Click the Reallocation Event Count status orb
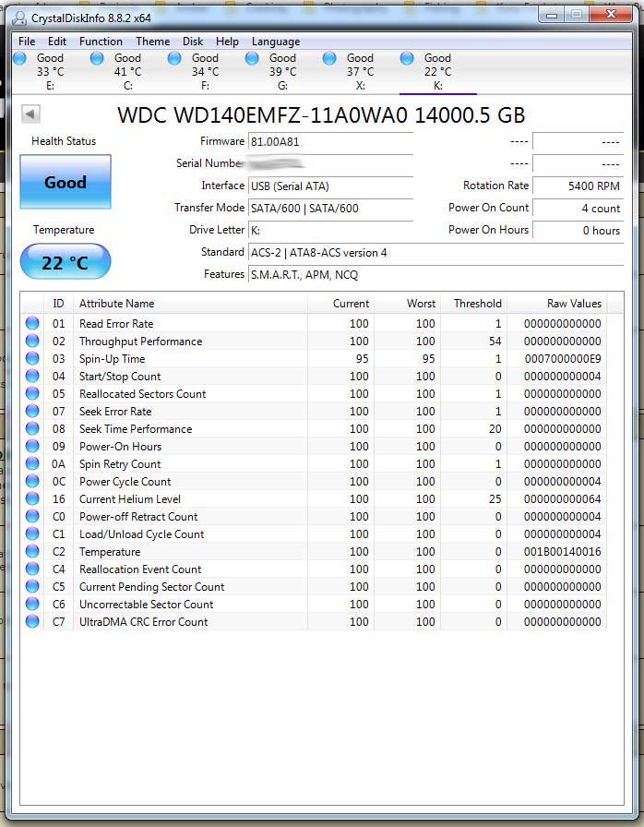Image resolution: width=644 pixels, height=827 pixels. [x=32, y=569]
